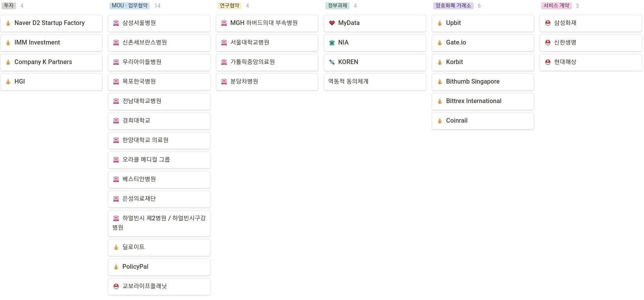Click the hospital icon beside 전남대학교병원
Image resolution: width=644 pixels, height=300 pixels.
[x=116, y=101]
